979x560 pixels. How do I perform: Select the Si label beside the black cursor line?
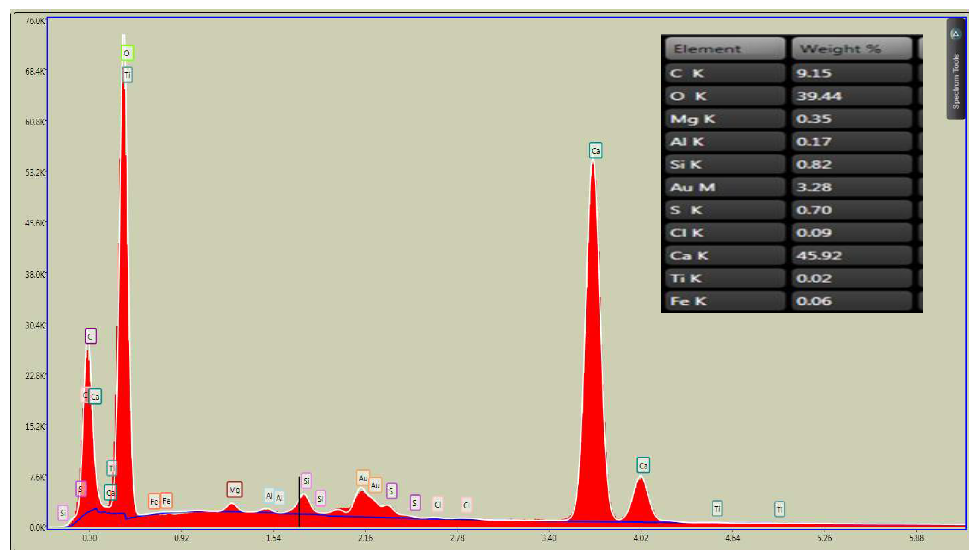point(306,481)
